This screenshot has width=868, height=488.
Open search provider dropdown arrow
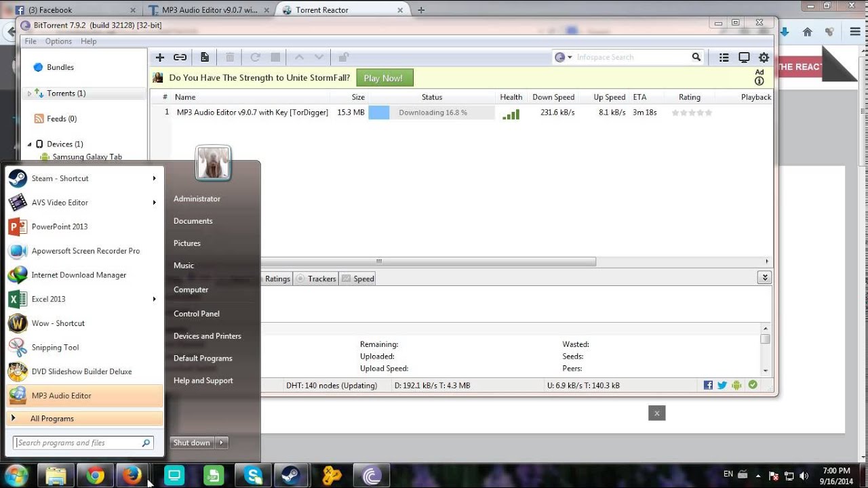[x=570, y=58]
